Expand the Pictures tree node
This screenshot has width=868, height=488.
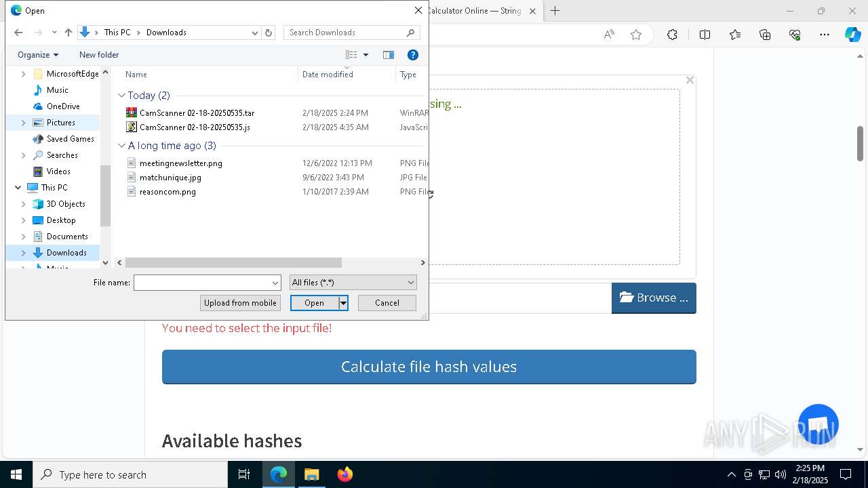click(24, 123)
